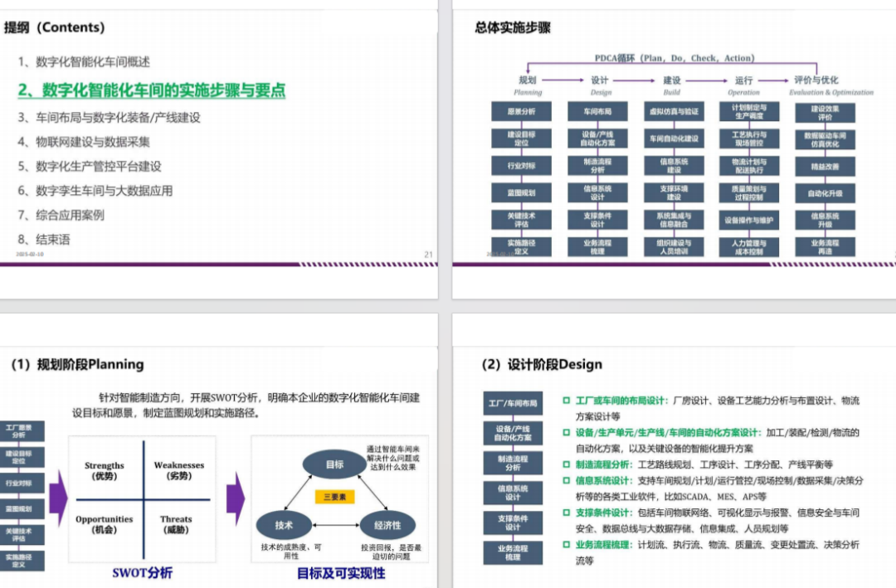The height and width of the screenshot is (588, 896).
Task: Click the green '工厂或车间的布局设计:' bullet heading
Action: point(621,401)
